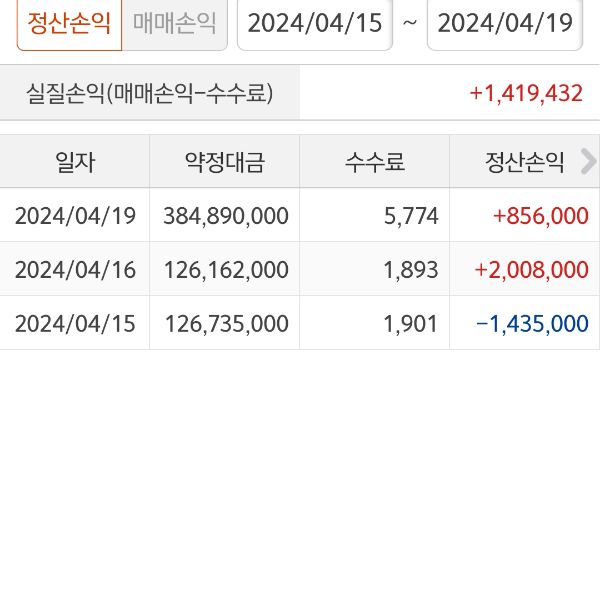Click the +2,008,000 settlement value
600x600 pixels.
[531, 269]
